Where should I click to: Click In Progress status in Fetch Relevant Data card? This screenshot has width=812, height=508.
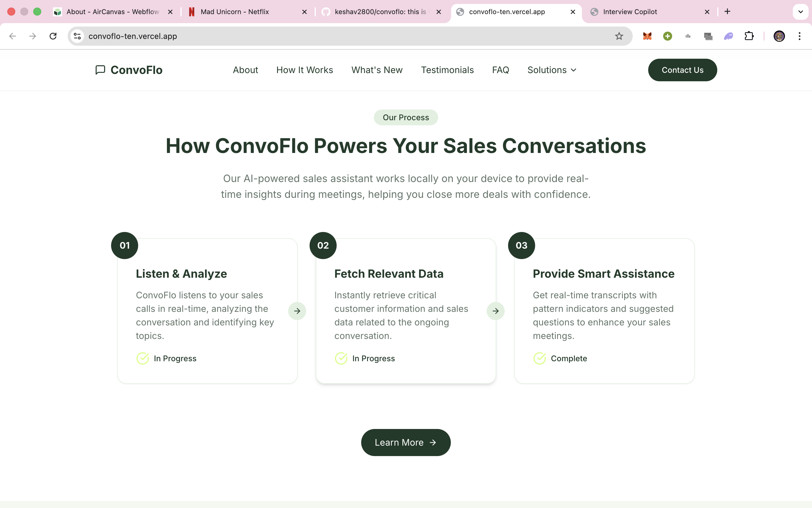(374, 358)
